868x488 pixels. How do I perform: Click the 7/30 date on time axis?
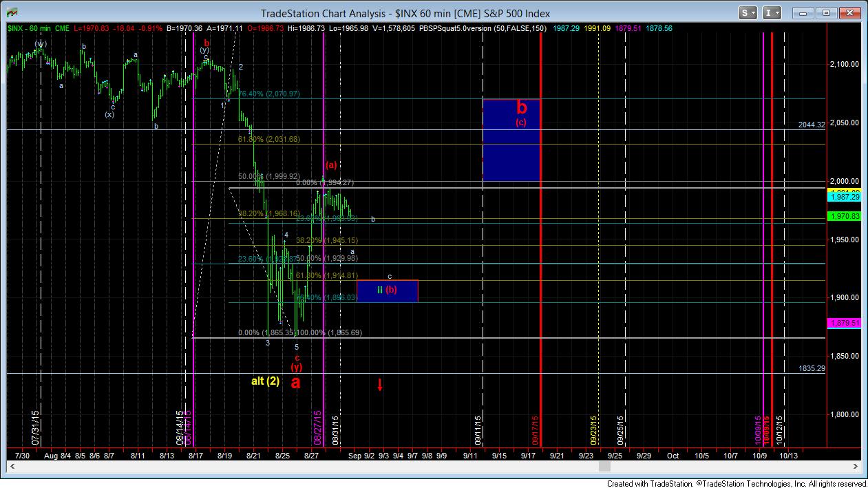click(x=22, y=455)
